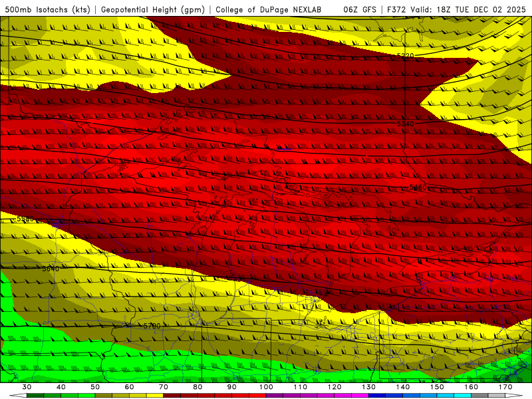This screenshot has height=399, width=532.
Task: Click the 90 scale number
Action: click(x=231, y=387)
